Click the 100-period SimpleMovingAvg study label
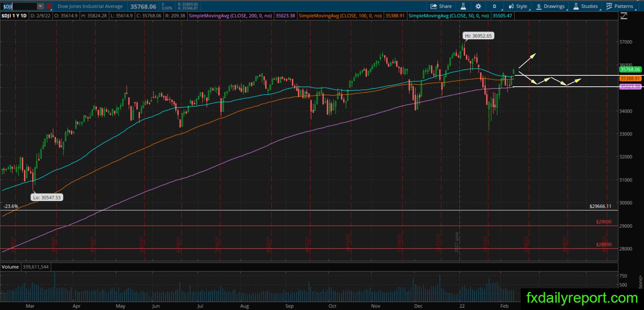The image size is (644, 310). click(x=340, y=16)
